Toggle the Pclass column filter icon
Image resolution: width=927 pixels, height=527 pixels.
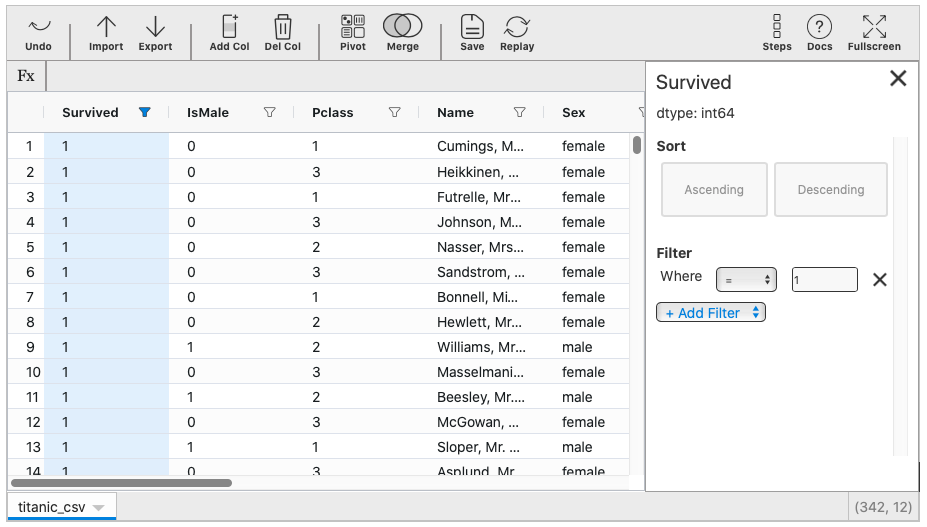pyautogui.click(x=394, y=113)
